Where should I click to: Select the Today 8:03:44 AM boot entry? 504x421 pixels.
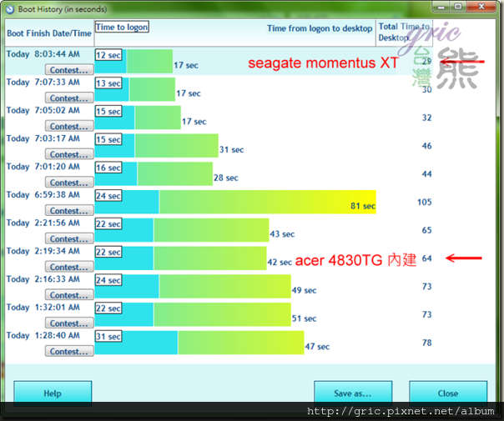click(43, 54)
